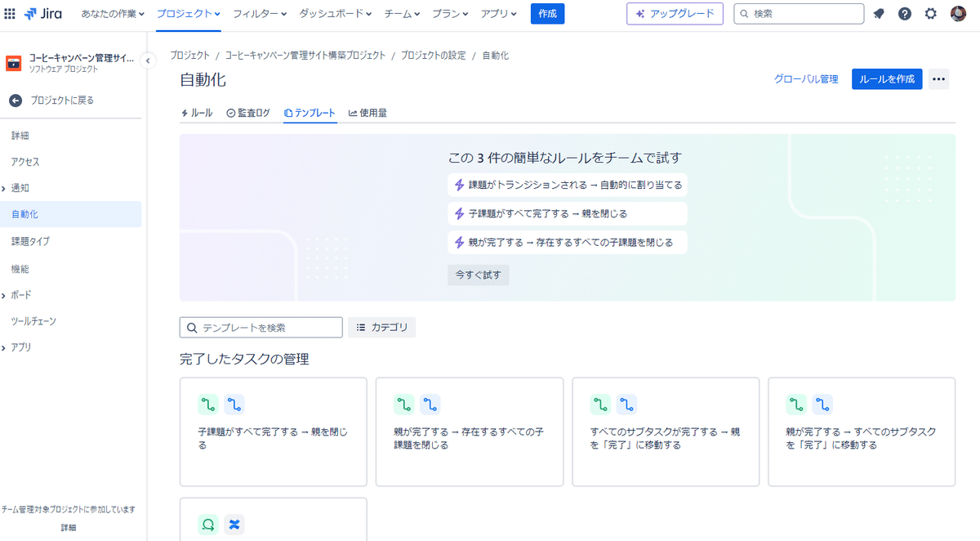Expand the ボード section in sidebar
This screenshot has width=980, height=541.
pyautogui.click(x=4, y=295)
